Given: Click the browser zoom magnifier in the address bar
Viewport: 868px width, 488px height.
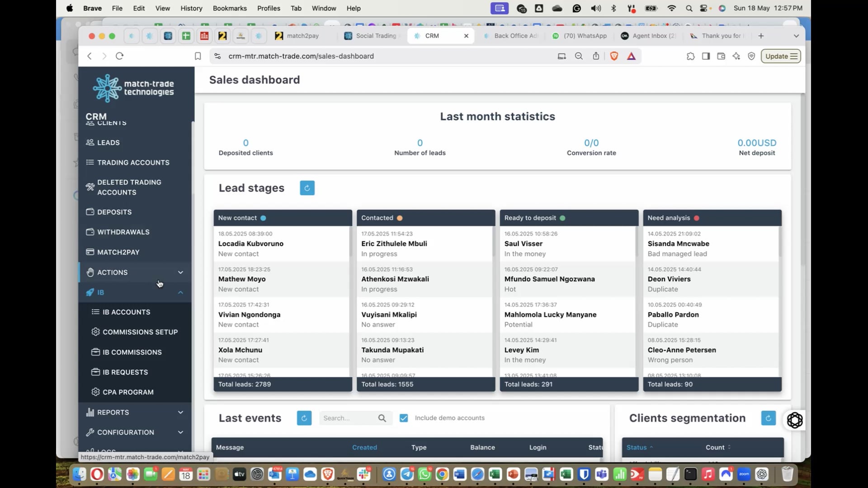Looking at the screenshot, I should click(x=579, y=56).
